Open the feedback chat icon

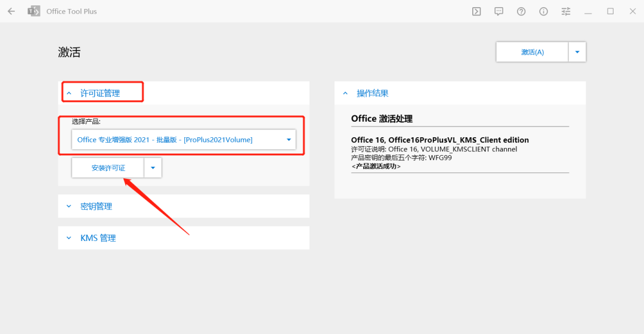coord(499,11)
